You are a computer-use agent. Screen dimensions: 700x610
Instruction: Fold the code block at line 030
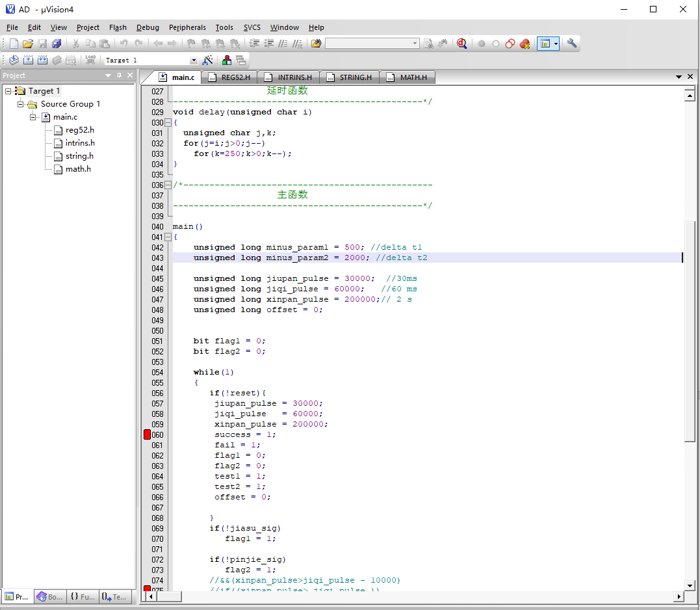[168, 122]
